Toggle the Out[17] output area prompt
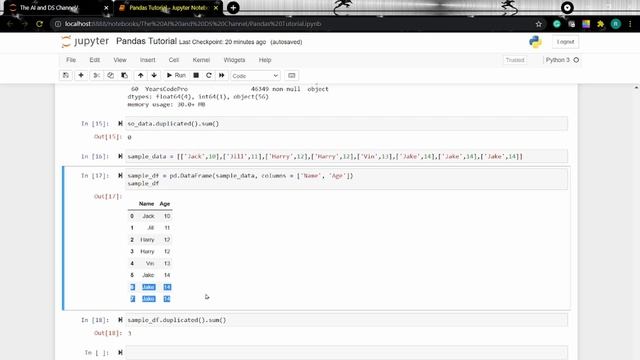 click(108, 196)
